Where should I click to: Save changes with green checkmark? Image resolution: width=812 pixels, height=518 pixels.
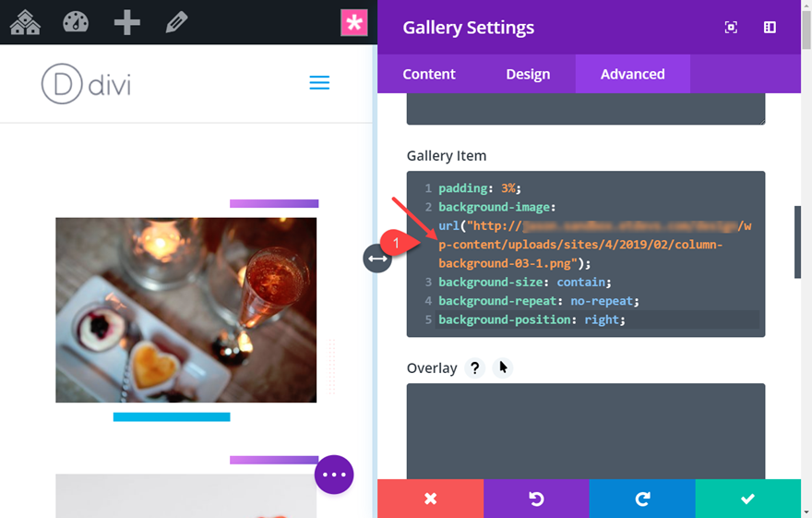[x=747, y=499]
